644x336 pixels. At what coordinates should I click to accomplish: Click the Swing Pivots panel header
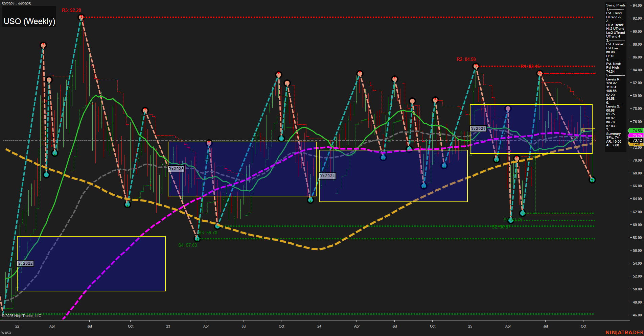point(616,5)
